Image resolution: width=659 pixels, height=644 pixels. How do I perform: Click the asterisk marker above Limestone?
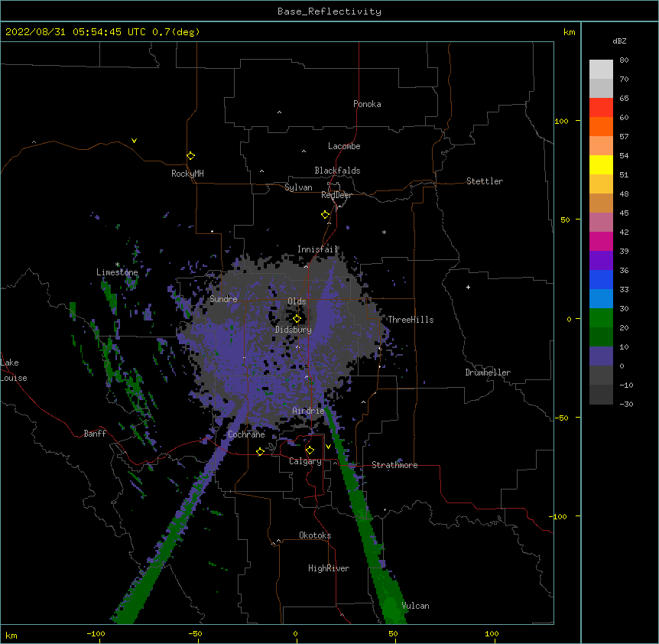click(117, 265)
